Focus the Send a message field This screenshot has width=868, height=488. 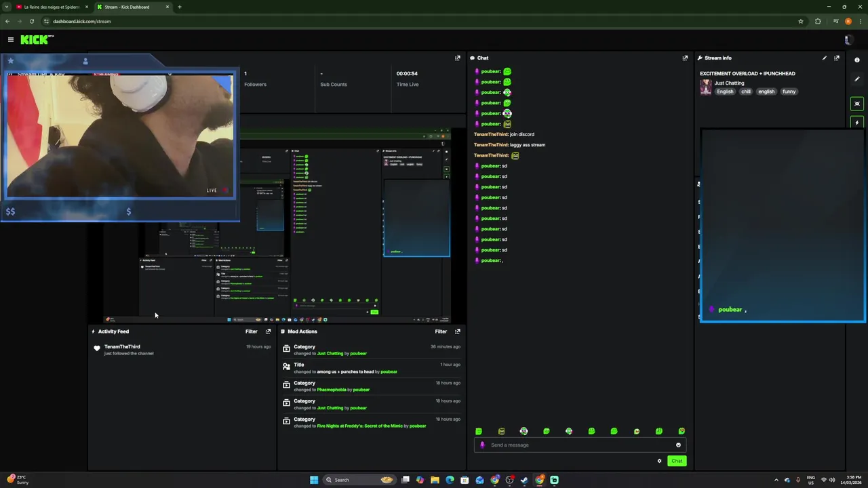[x=580, y=445]
